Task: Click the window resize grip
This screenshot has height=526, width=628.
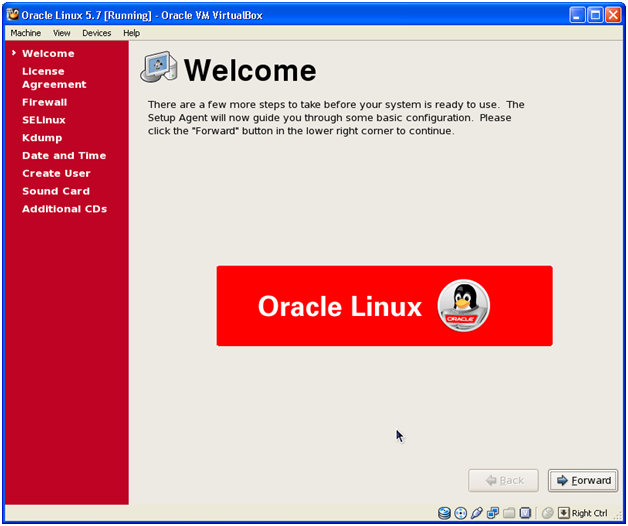Action: [x=618, y=516]
